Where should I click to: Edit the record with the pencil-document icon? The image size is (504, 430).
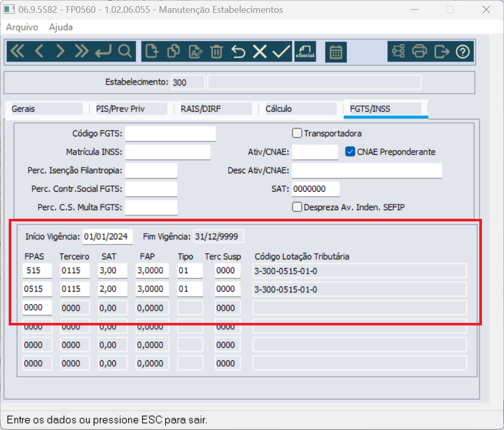click(x=195, y=51)
